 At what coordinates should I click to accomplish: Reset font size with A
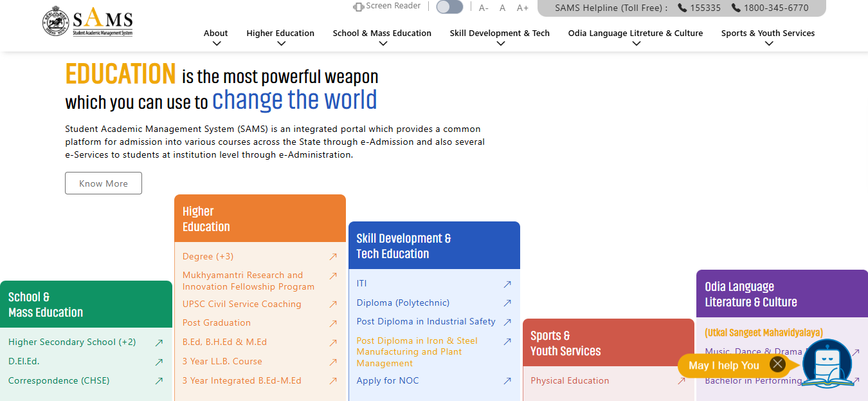(x=503, y=8)
